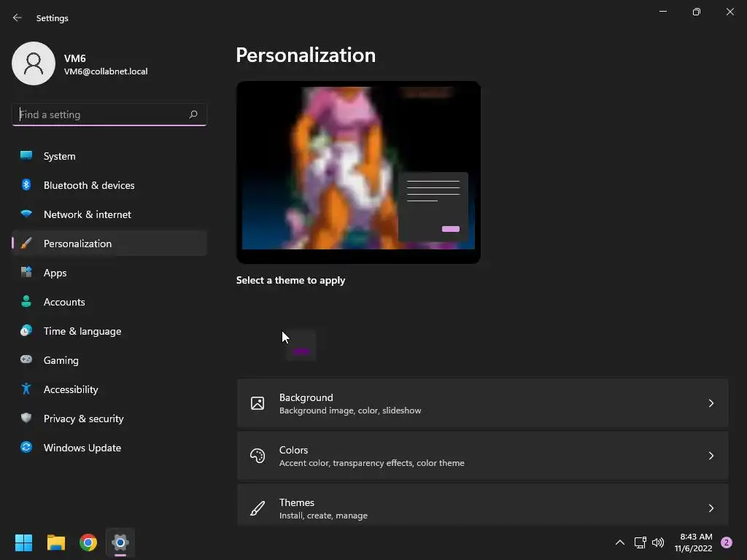Open the Windows Start button in taskbar

pos(23,542)
